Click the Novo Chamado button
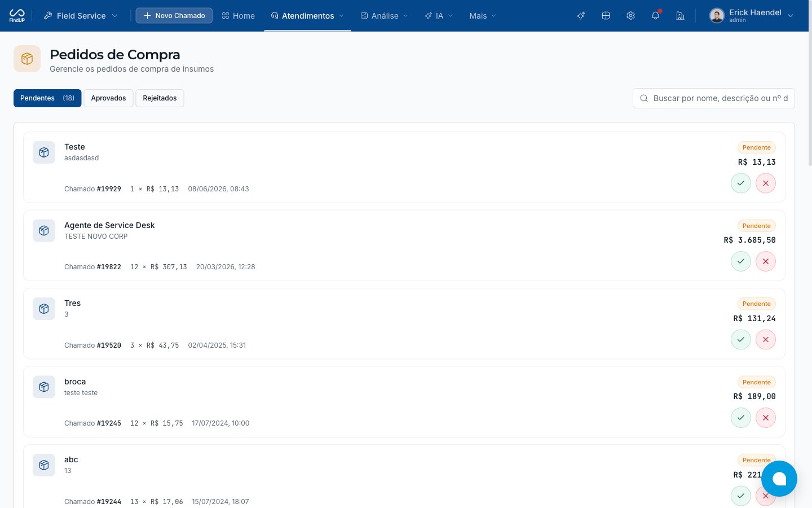This screenshot has height=508, width=812. click(174, 16)
